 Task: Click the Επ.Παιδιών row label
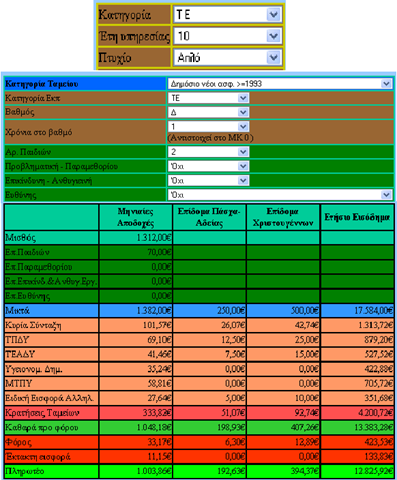[x=27, y=252]
